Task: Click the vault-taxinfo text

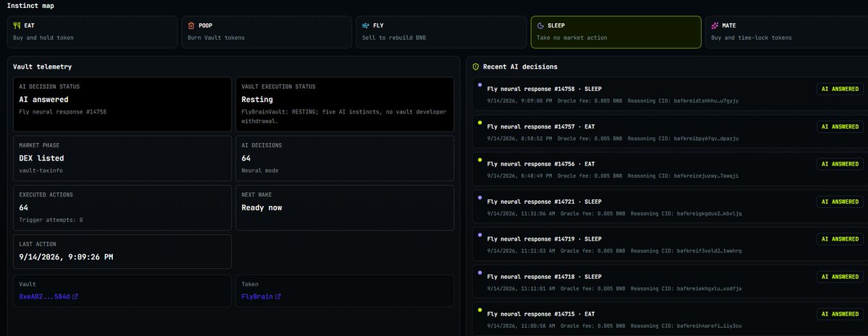Action: point(41,170)
